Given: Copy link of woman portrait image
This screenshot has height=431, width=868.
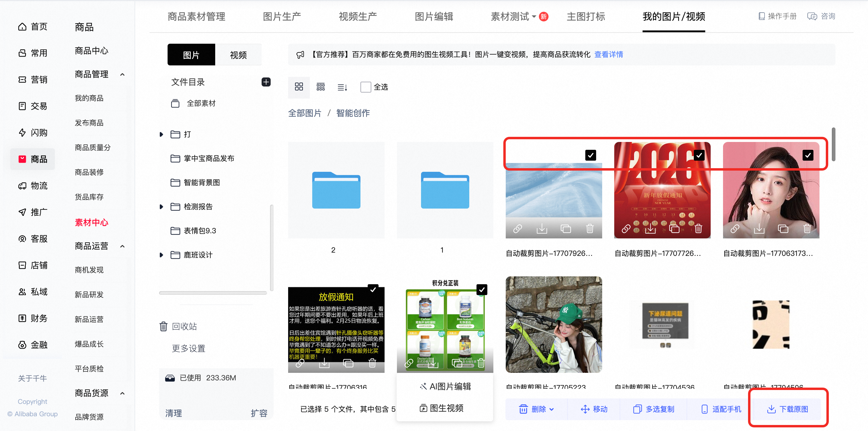Looking at the screenshot, I should [x=735, y=229].
